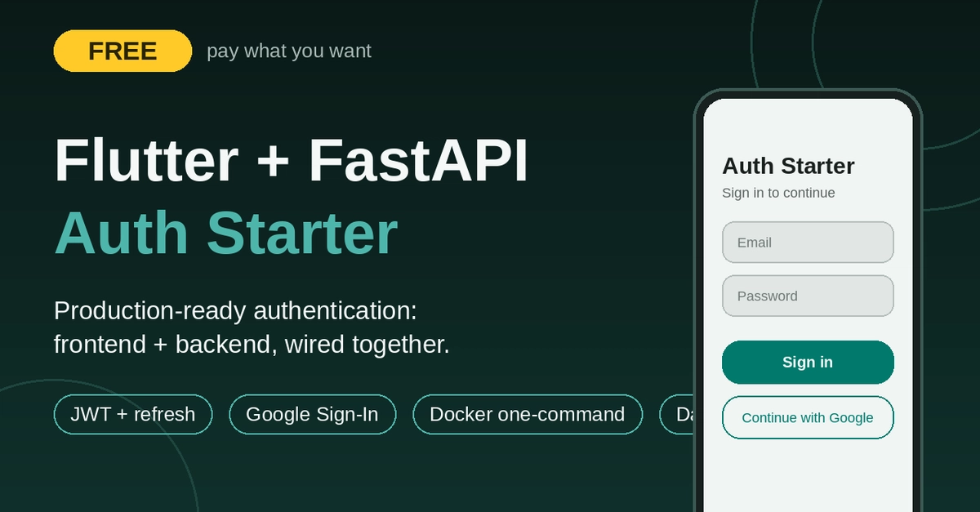Click the Sign in button

(808, 363)
